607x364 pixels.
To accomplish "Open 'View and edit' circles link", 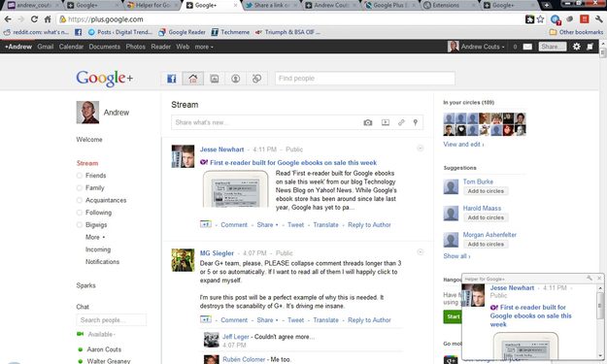I will click(x=463, y=145).
